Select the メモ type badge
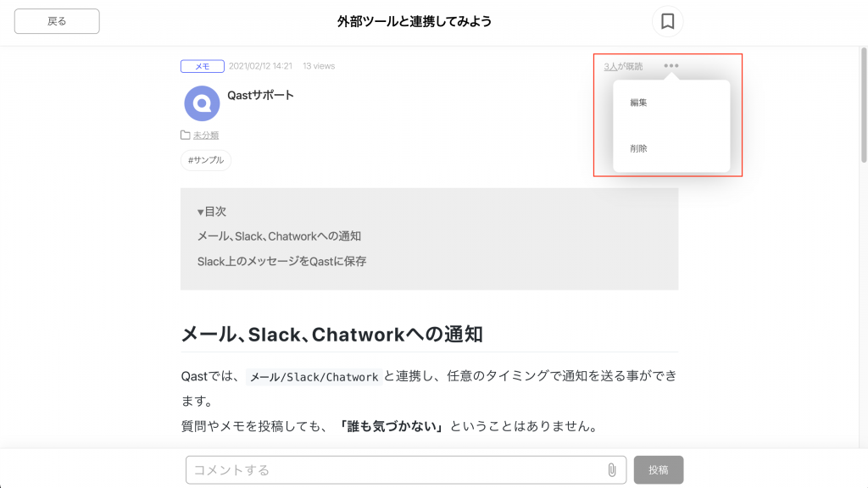The image size is (868, 488). pos(202,65)
